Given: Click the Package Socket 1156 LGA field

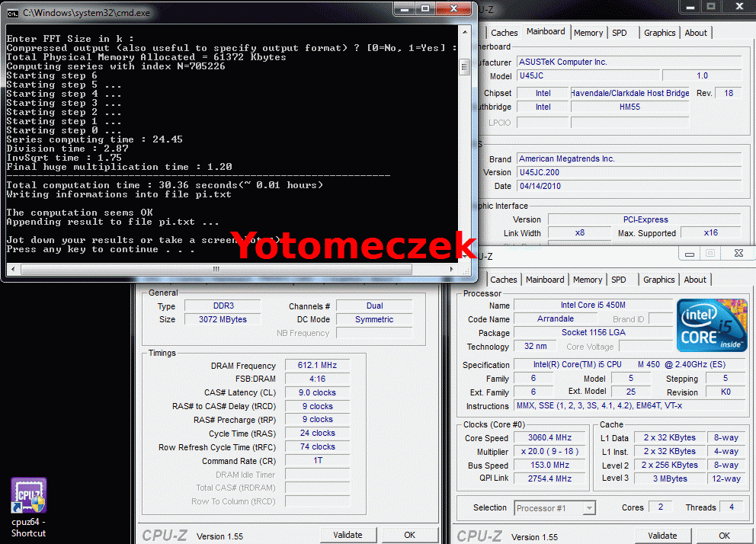Looking at the screenshot, I should pyautogui.click(x=593, y=332).
